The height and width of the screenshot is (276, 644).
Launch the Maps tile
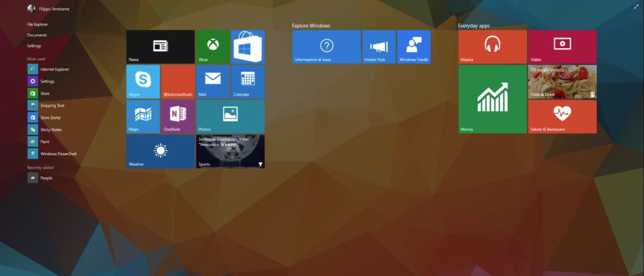143,116
